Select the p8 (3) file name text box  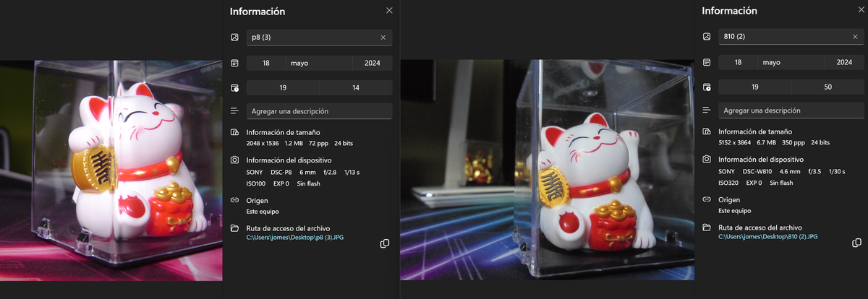click(311, 38)
